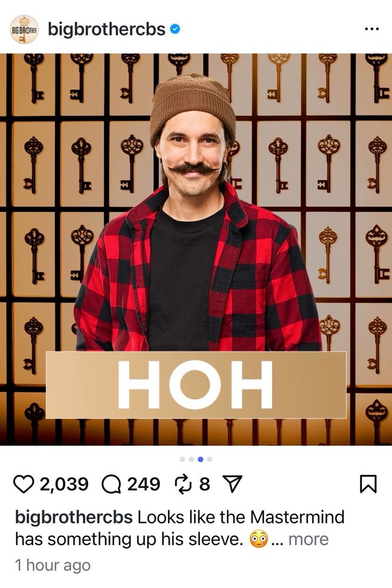View the 249 comments count

[143, 484]
